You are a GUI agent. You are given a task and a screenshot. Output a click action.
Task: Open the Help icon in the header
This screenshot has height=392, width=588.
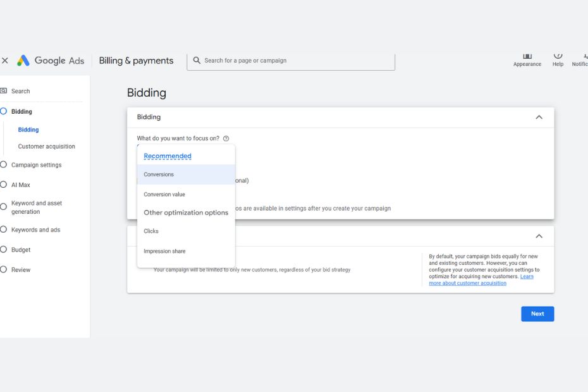558,57
